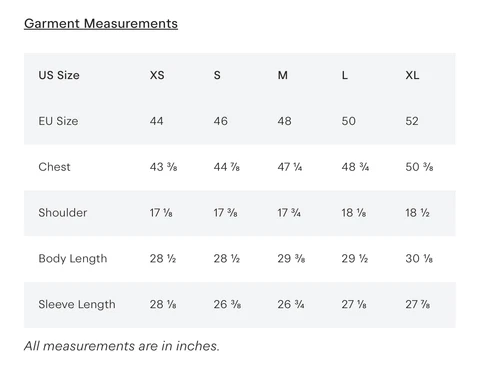Click the Chest row label
This screenshot has width=500, height=371.
click(x=54, y=167)
